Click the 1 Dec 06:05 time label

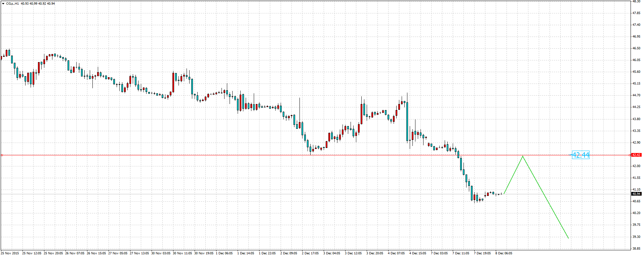pyautogui.click(x=224, y=253)
